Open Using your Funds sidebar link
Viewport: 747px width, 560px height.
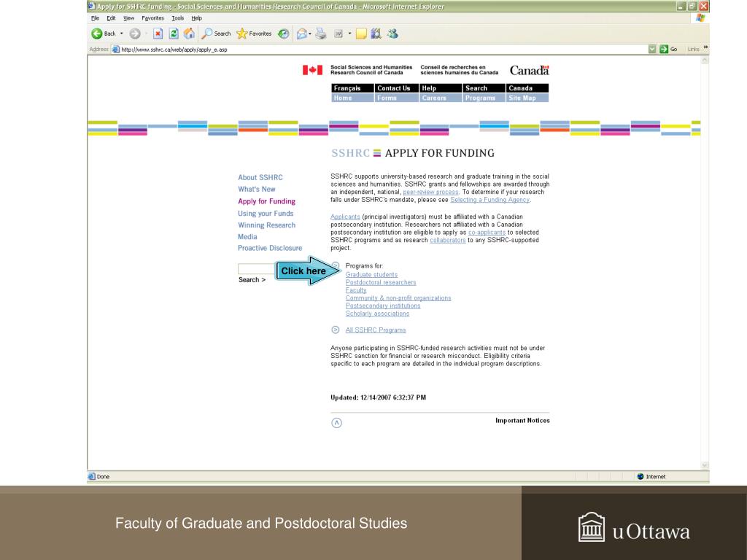click(x=266, y=214)
